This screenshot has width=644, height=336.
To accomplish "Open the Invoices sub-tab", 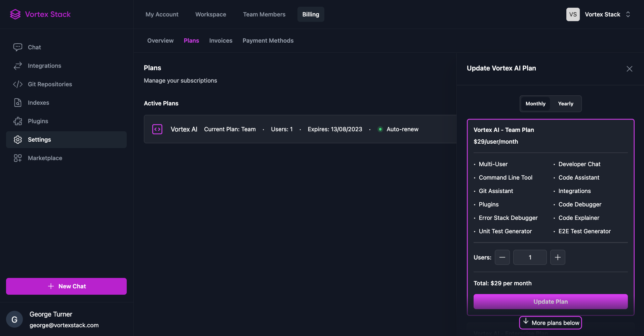I will (x=221, y=41).
